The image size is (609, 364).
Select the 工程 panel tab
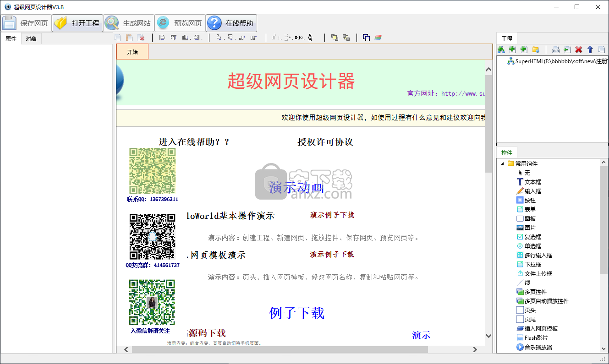point(507,38)
